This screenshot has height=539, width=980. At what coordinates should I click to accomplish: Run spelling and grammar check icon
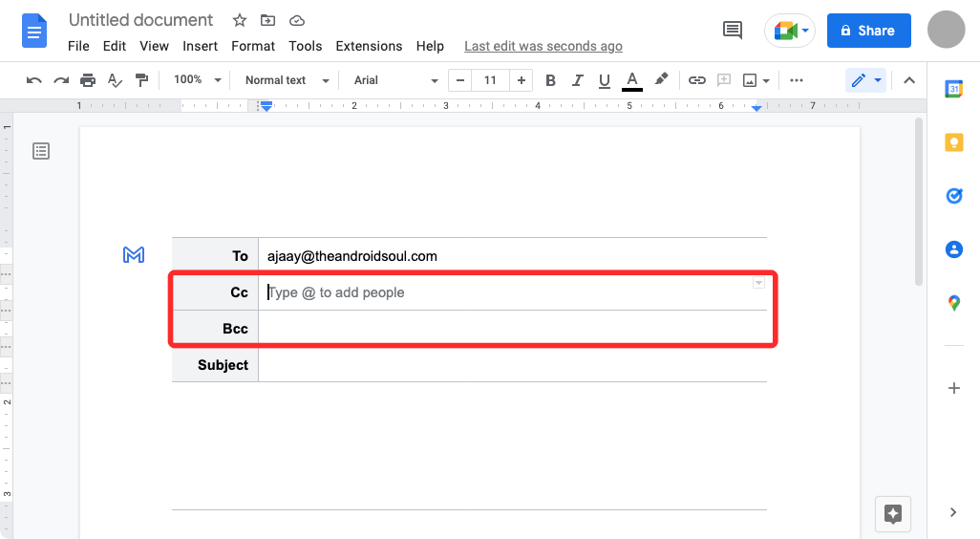[x=115, y=80]
